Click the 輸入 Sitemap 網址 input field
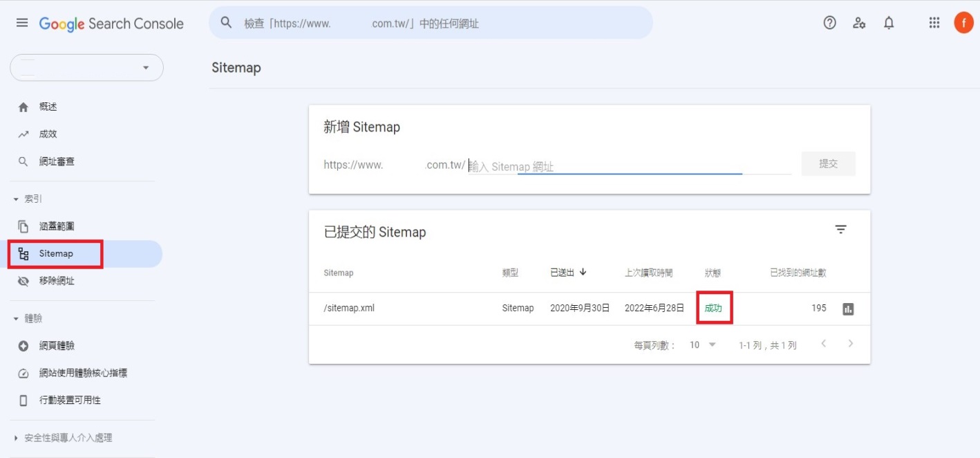Viewport: 980px width, 458px height. point(630,166)
